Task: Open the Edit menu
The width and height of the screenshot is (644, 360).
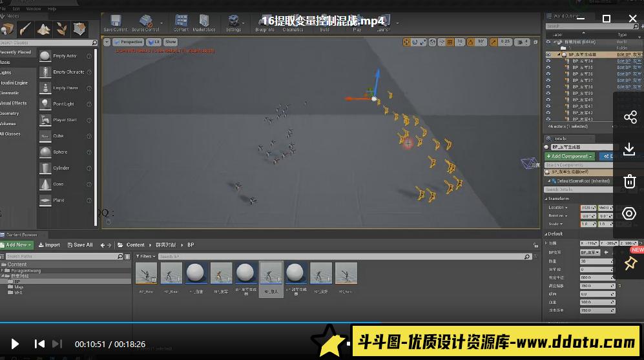Action: (x=16, y=8)
